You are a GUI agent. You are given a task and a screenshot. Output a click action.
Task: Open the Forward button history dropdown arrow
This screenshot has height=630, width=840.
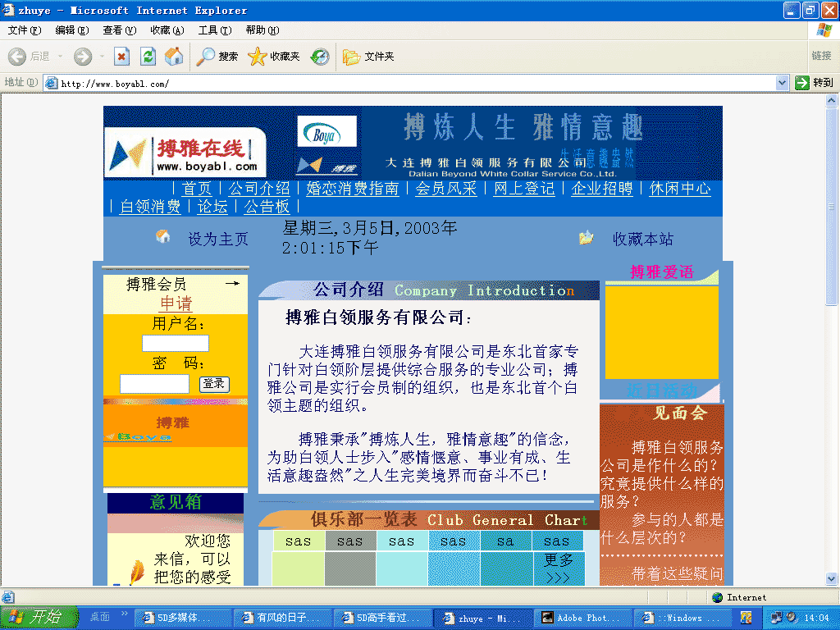(102, 57)
